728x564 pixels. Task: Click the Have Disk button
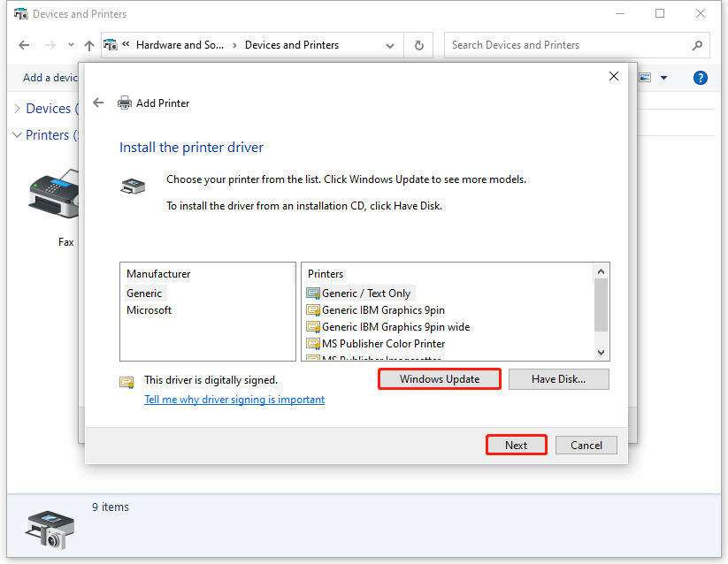558,378
